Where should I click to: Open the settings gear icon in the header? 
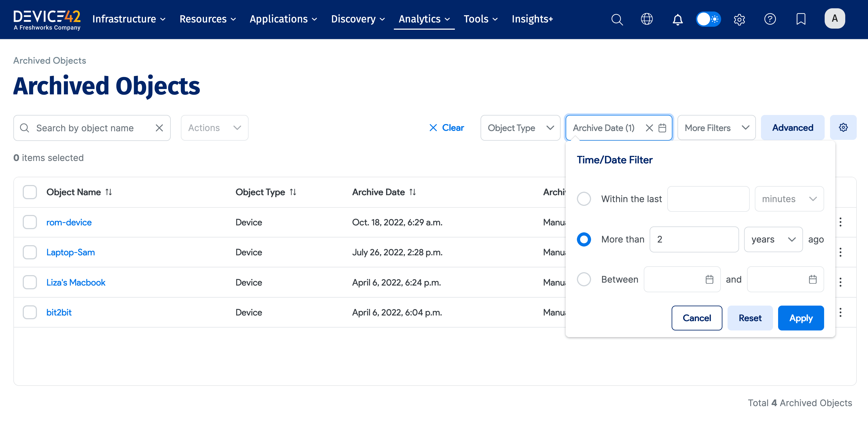[739, 20]
